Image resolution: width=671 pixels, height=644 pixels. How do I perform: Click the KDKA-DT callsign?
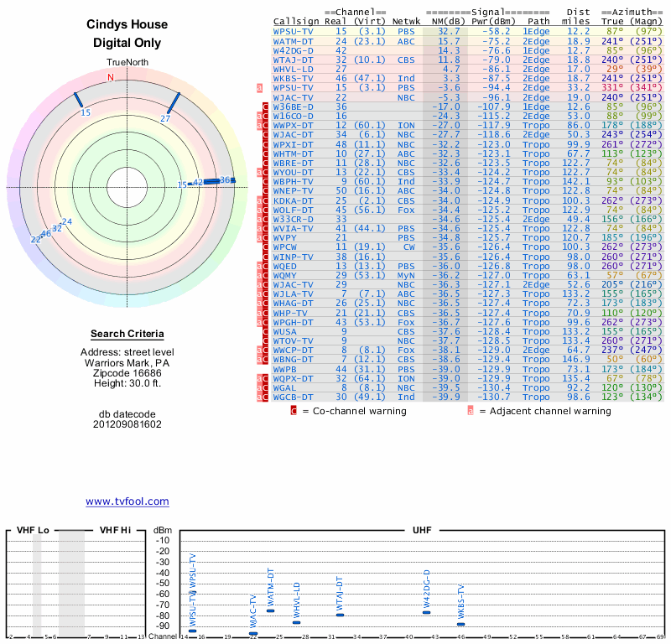click(x=293, y=200)
